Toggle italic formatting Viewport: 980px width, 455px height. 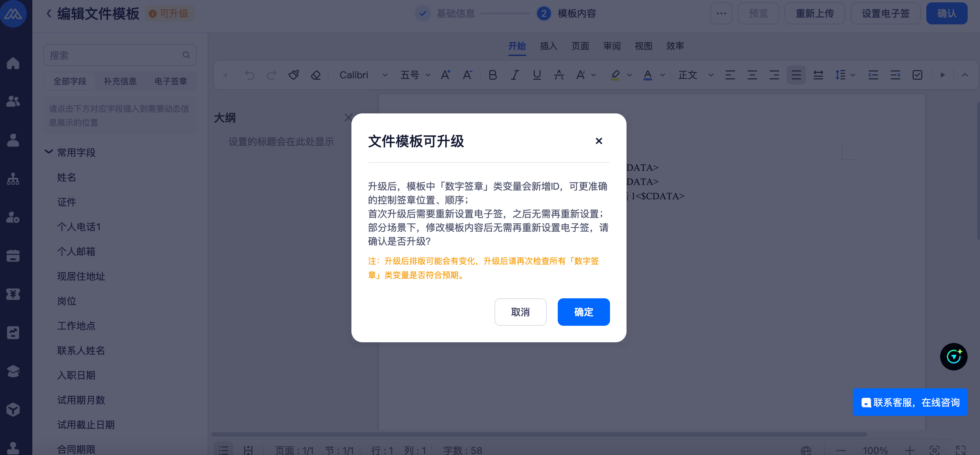(x=514, y=75)
